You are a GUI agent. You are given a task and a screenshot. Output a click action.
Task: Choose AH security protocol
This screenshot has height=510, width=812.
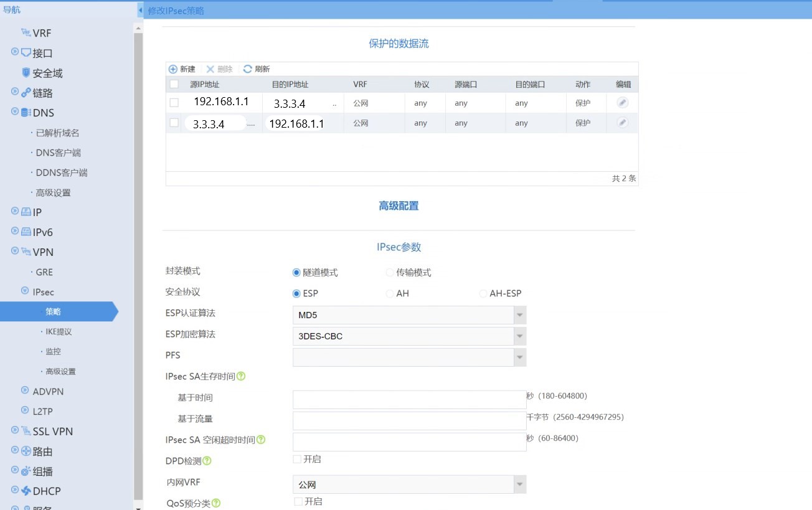pyautogui.click(x=390, y=293)
